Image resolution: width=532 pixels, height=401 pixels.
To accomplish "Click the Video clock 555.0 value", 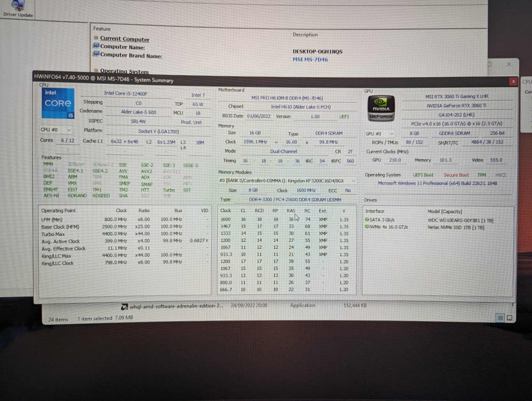I will pos(496,160).
